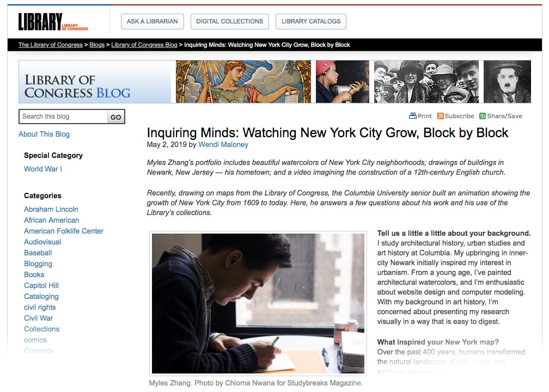
Task: Click the GO search button
Action: [116, 117]
